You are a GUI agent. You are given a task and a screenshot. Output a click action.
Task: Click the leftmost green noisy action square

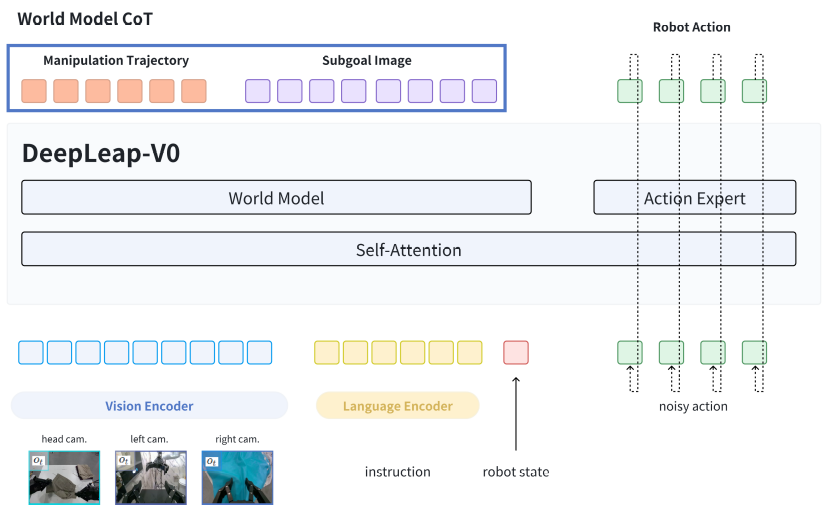pyautogui.click(x=630, y=352)
